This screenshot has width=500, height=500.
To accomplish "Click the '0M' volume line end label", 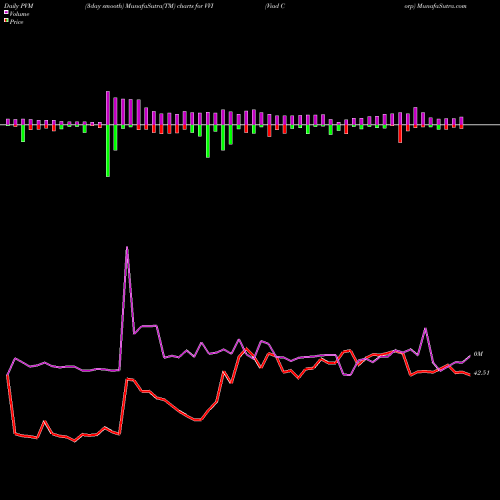I will click(478, 354).
